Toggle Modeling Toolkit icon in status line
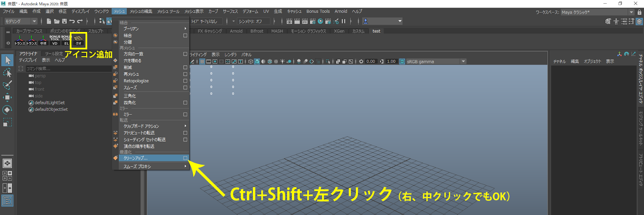 [608, 21]
